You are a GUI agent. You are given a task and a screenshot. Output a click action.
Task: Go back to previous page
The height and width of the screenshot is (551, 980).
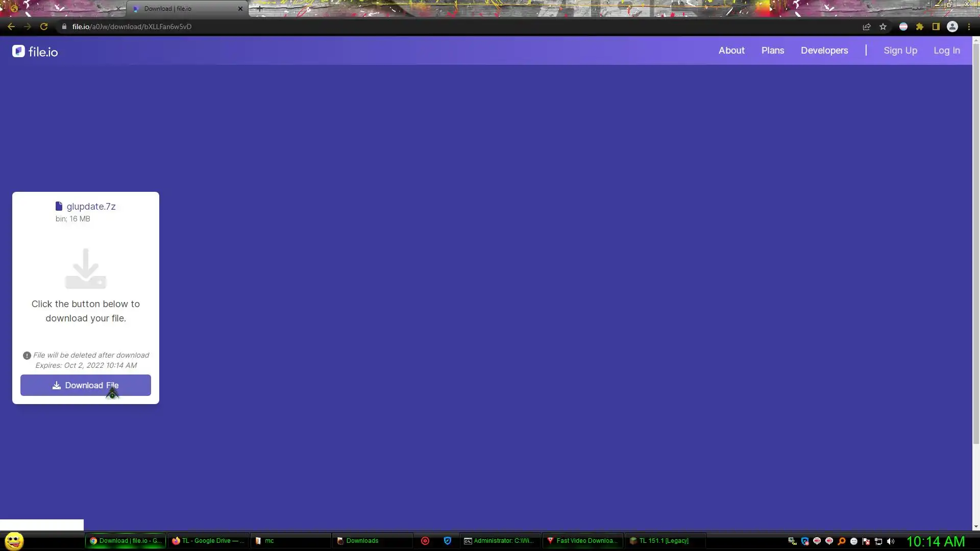[11, 27]
